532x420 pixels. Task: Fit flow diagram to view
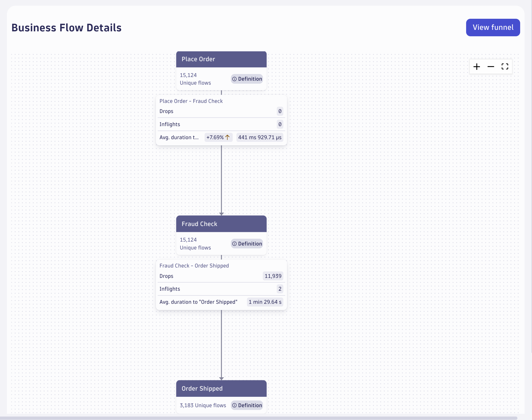(505, 67)
